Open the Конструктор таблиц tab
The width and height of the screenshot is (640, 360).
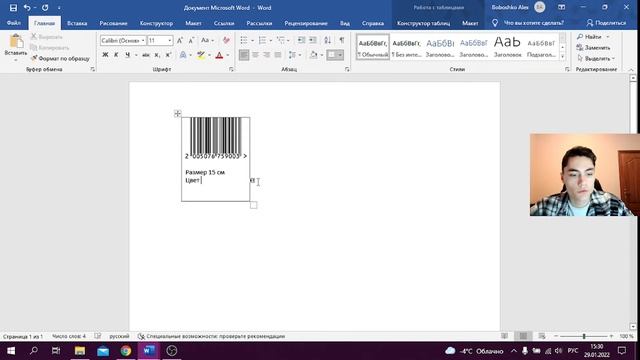[423, 23]
